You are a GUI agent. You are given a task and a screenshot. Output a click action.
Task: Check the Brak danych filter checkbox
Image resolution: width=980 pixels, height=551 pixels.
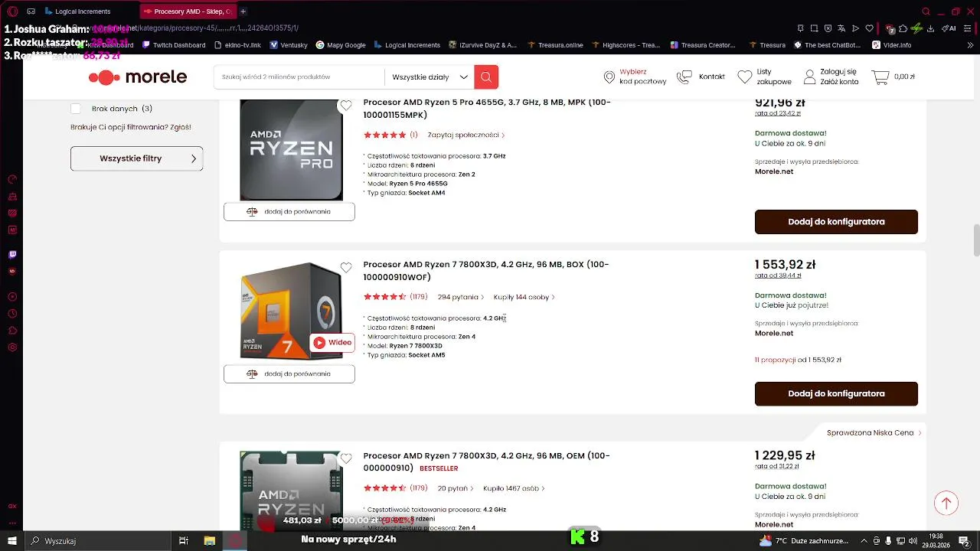75,109
